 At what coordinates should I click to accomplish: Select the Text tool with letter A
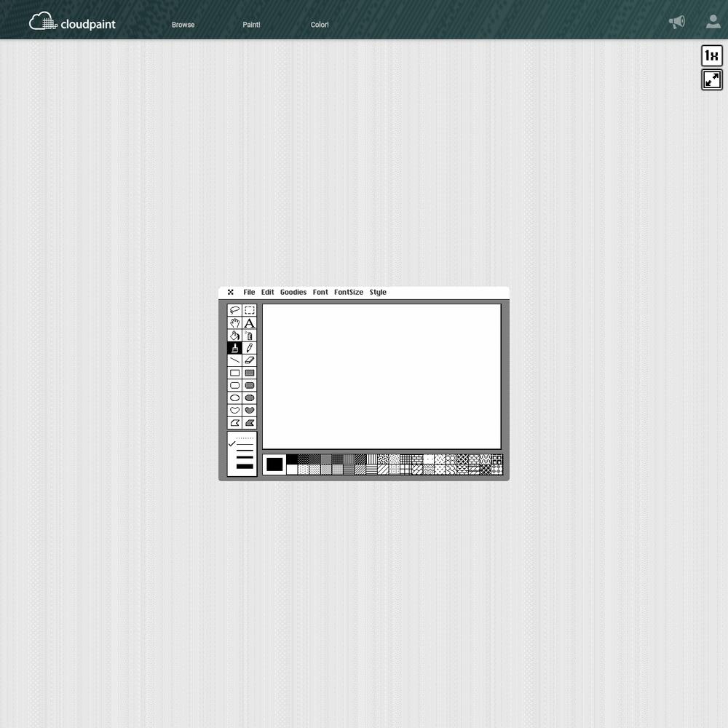coord(249,323)
